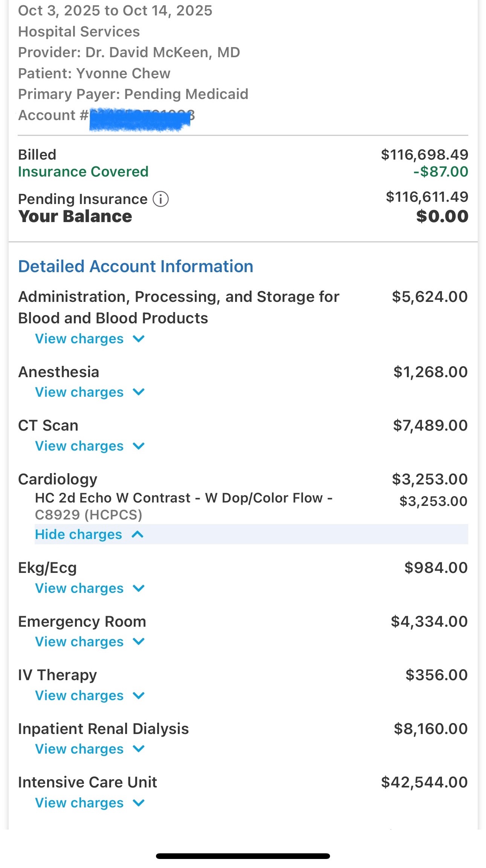Expand IV Therapy charges
Image resolution: width=486 pixels, height=868 pixels.
(79, 696)
